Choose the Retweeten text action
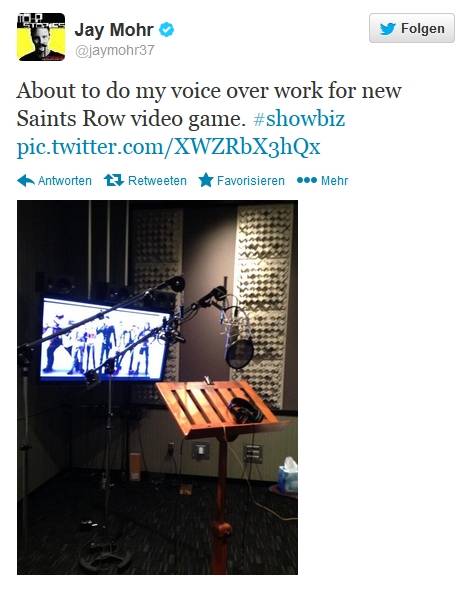Viewport: 468px width, 591px height. click(x=157, y=181)
